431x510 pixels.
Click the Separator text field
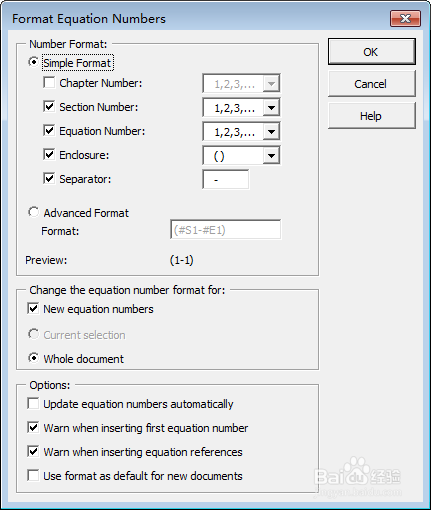coord(226,180)
